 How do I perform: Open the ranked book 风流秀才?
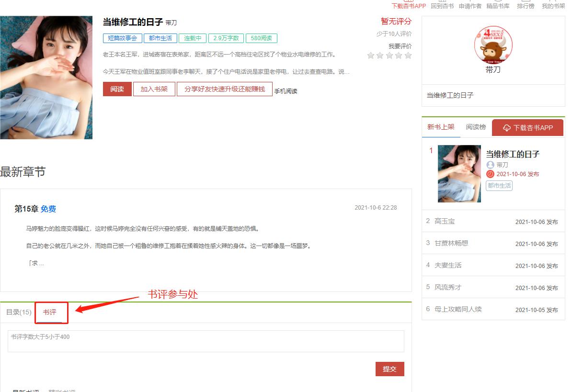pyautogui.click(x=448, y=287)
